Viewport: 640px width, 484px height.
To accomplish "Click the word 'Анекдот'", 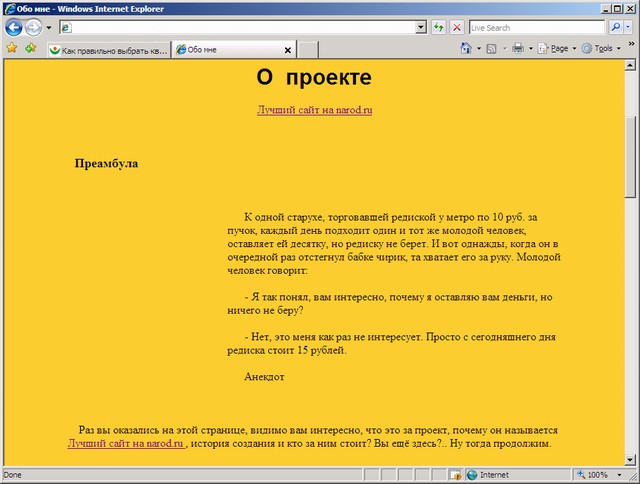I will [264, 377].
